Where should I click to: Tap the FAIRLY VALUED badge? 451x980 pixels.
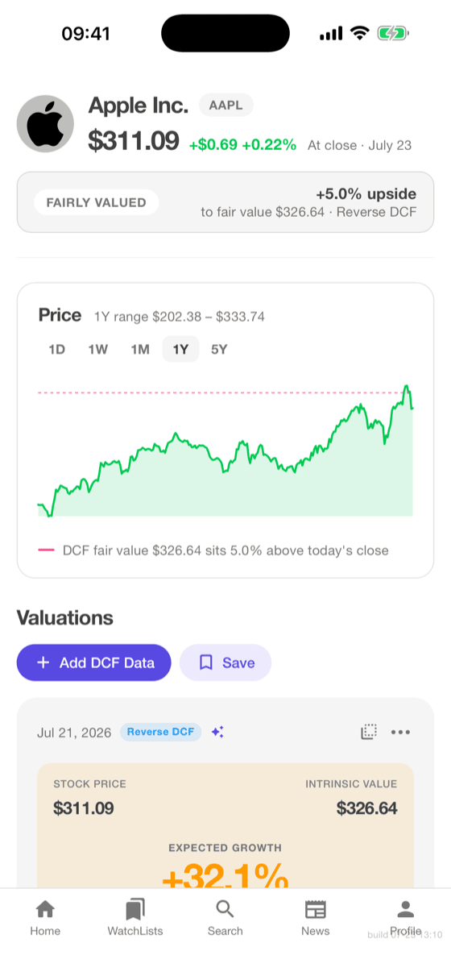coord(97,202)
